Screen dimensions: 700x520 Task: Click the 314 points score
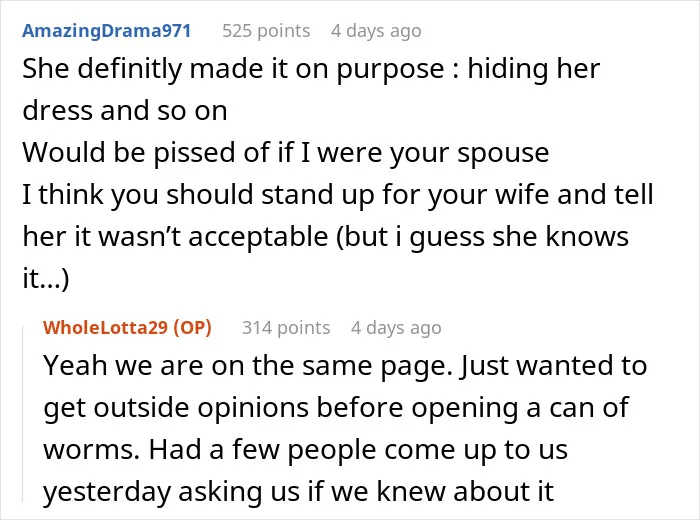(x=286, y=328)
